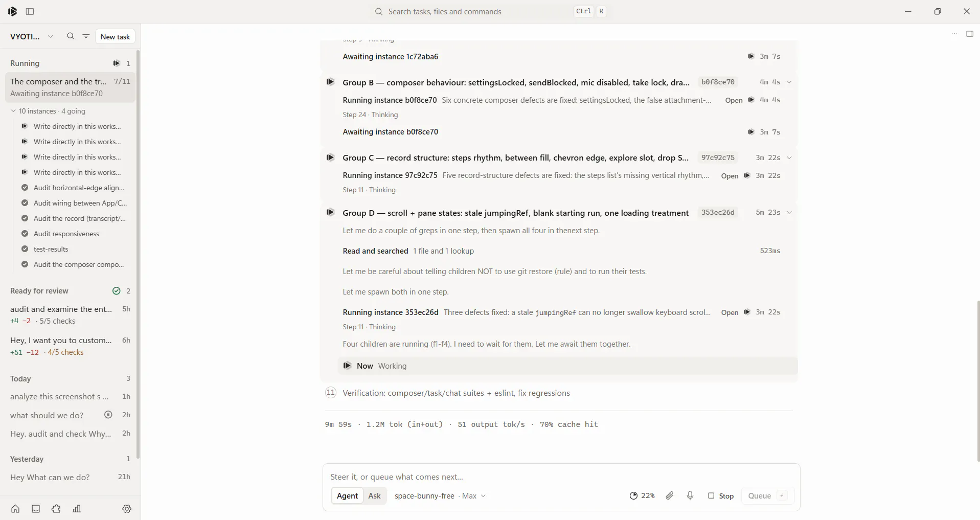980x520 pixels.
Task: Switch to Ask mode
Action: pos(374,495)
